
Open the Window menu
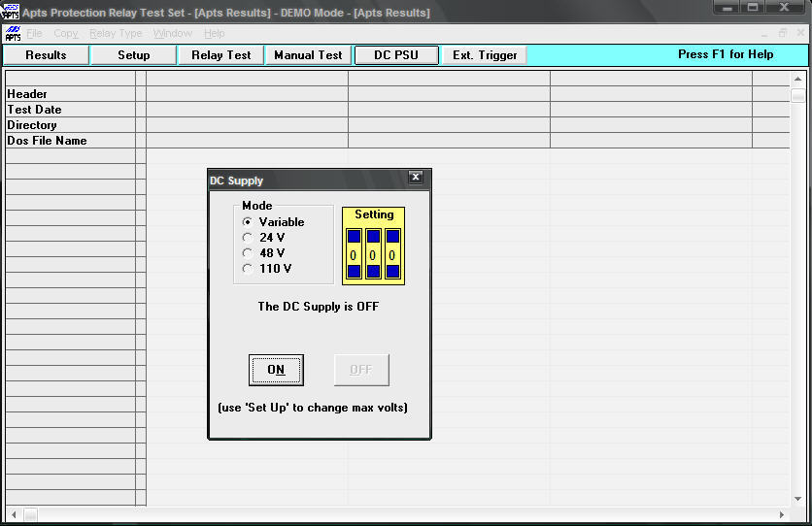coord(173,33)
